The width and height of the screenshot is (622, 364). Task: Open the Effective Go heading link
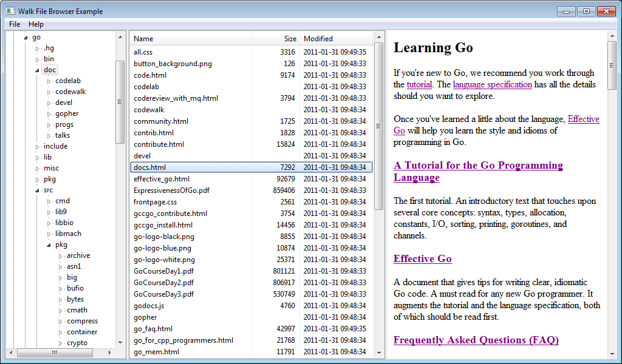pos(423,258)
